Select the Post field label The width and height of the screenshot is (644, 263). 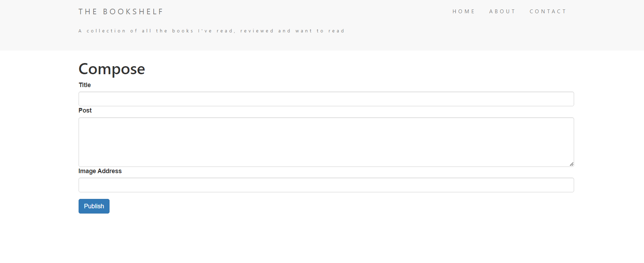tap(85, 110)
